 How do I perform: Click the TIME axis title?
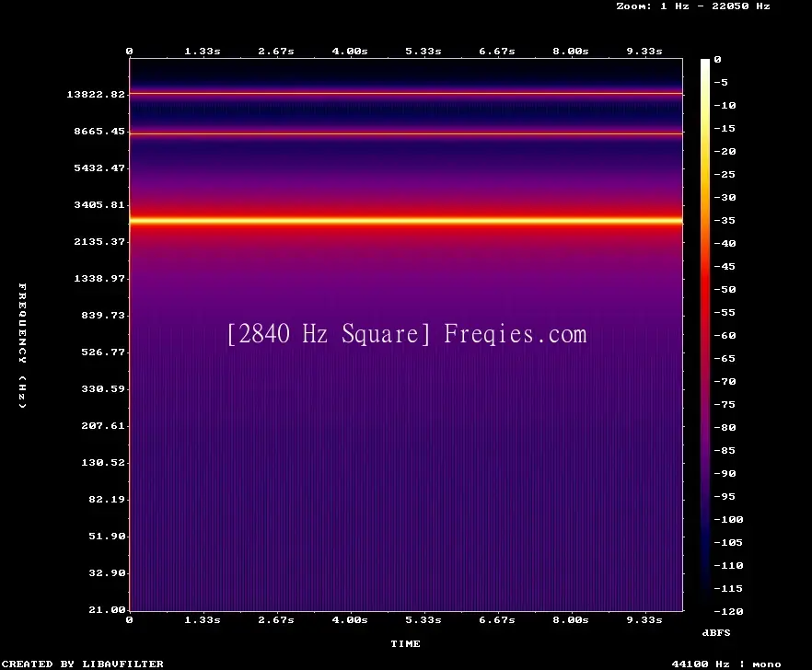tap(405, 643)
